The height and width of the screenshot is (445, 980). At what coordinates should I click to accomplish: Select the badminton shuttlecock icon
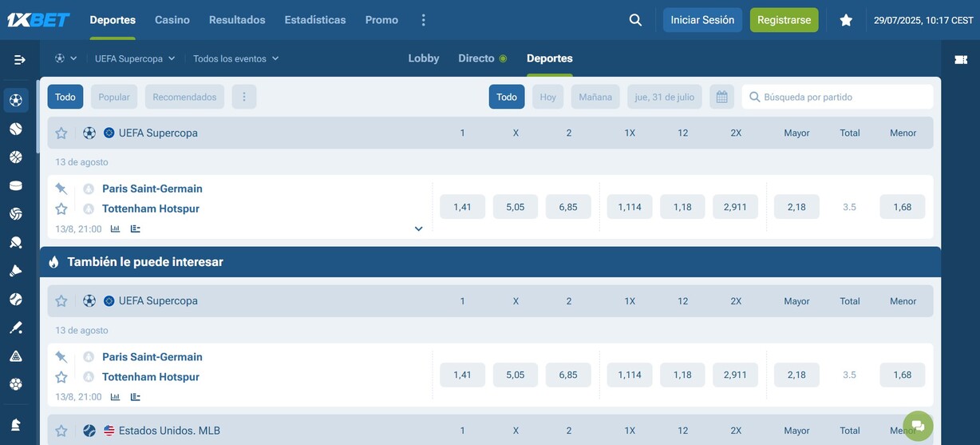[16, 270]
